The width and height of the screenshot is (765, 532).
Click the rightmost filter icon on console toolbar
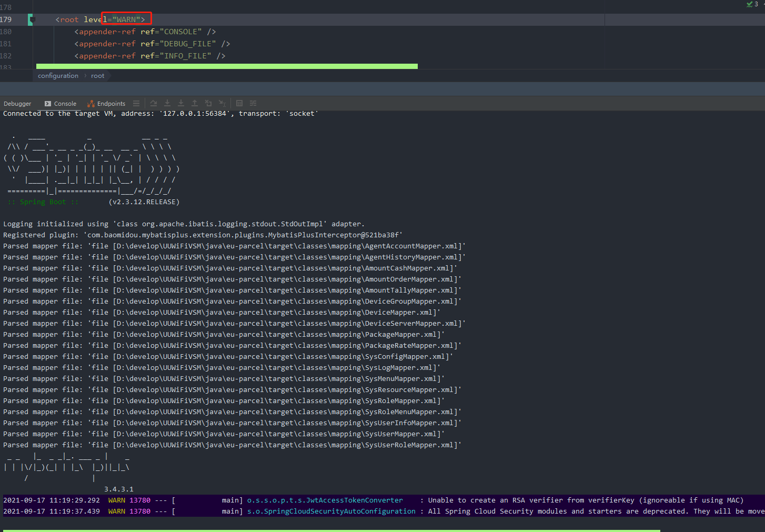[x=253, y=103]
